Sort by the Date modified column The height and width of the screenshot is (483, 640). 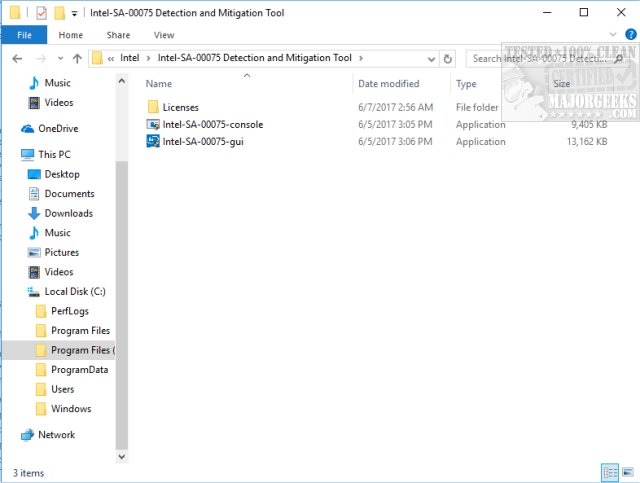(x=389, y=84)
